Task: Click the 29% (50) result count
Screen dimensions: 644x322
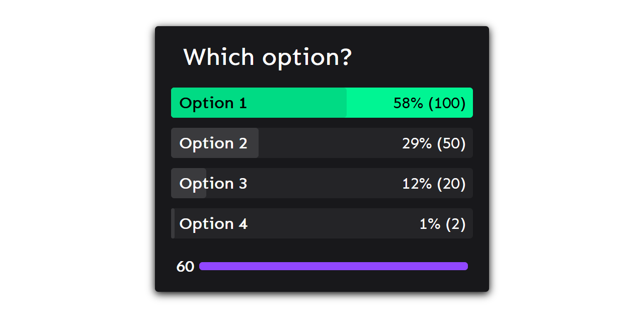Action: pyautogui.click(x=433, y=143)
